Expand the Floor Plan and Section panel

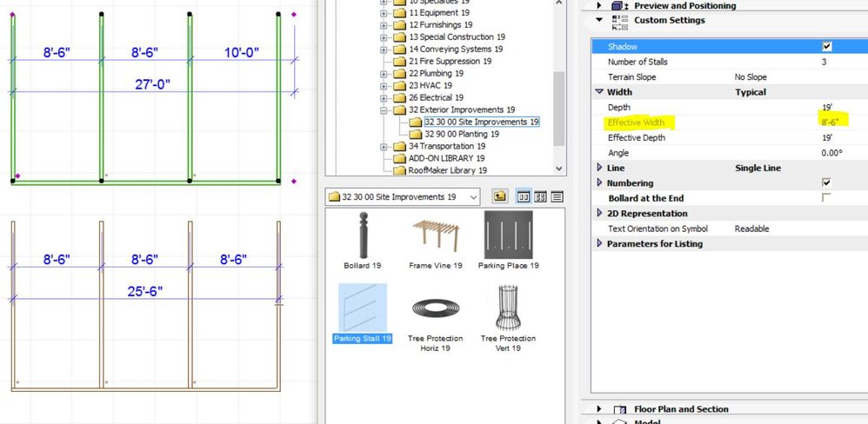pos(599,409)
